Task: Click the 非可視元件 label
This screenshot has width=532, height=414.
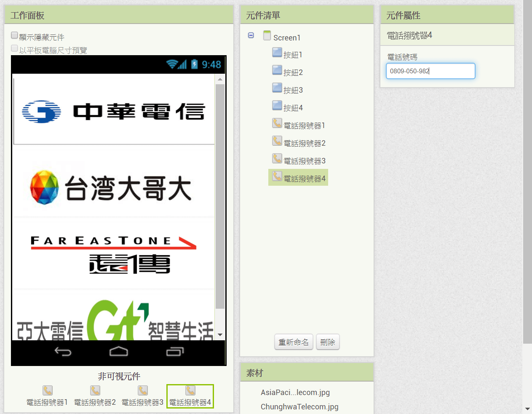Action: 119,376
